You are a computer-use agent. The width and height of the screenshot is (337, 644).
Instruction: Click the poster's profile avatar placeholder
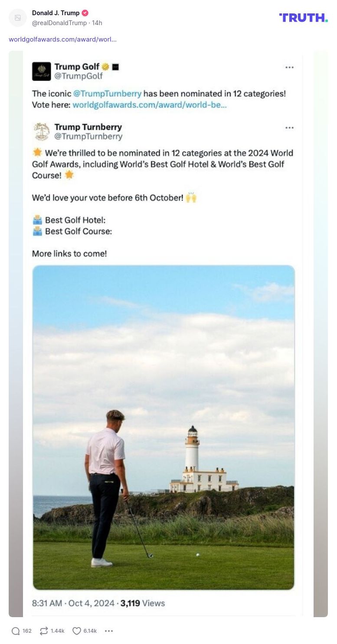pos(18,18)
